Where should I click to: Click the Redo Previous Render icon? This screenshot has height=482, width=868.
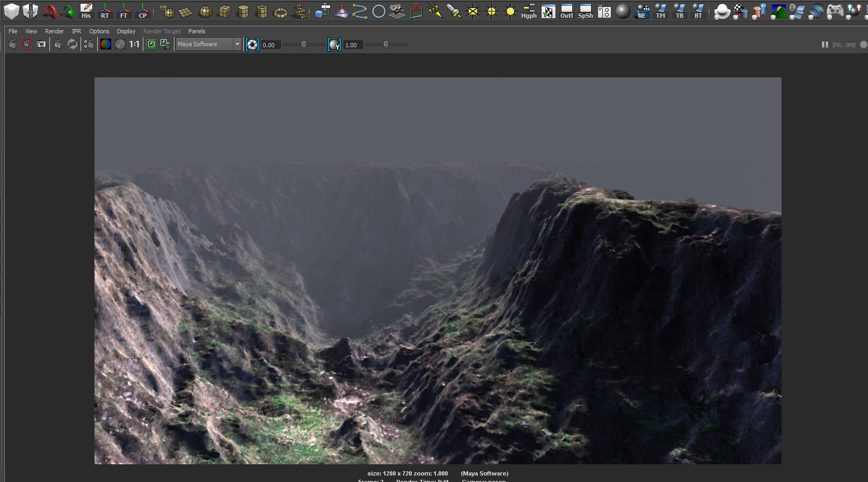click(x=12, y=45)
